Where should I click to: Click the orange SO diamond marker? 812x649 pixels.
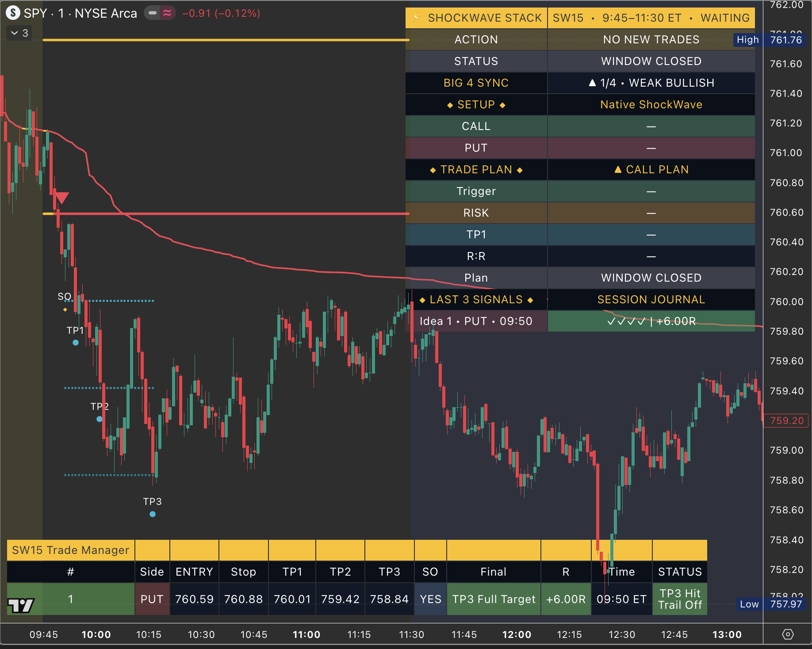[x=65, y=309]
